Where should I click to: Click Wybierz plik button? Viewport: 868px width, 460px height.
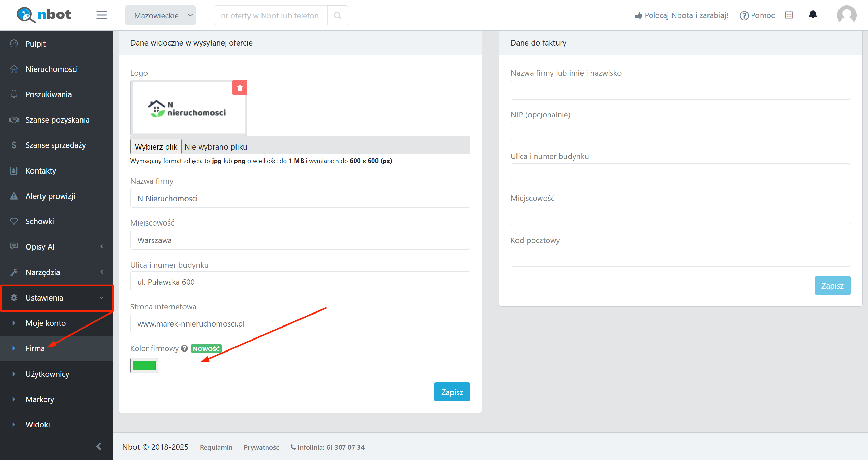(x=156, y=146)
